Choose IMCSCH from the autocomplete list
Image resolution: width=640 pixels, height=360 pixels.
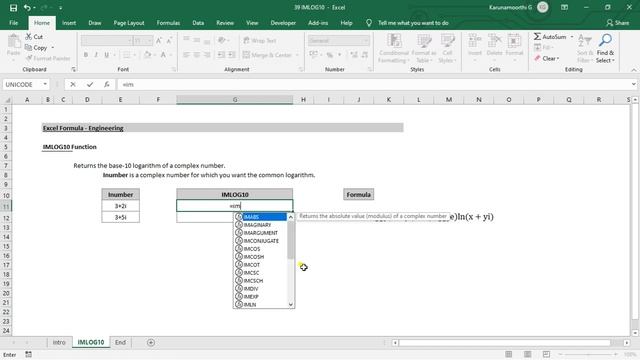click(261, 281)
